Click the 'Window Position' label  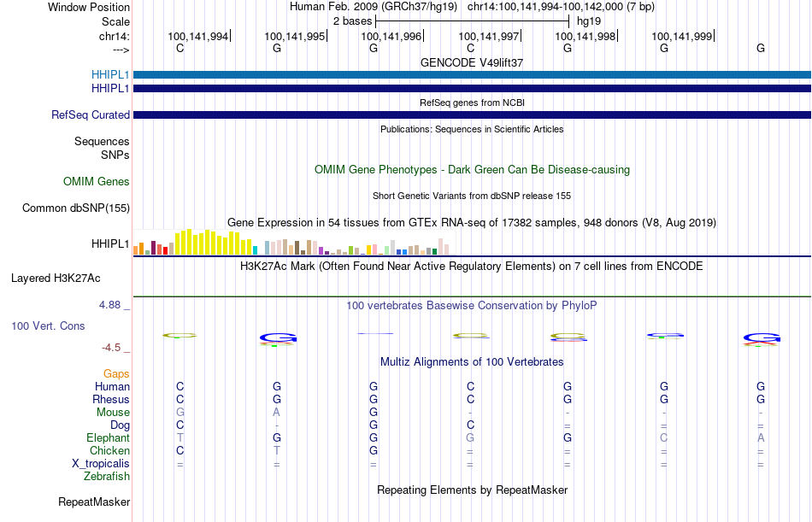[x=89, y=7]
